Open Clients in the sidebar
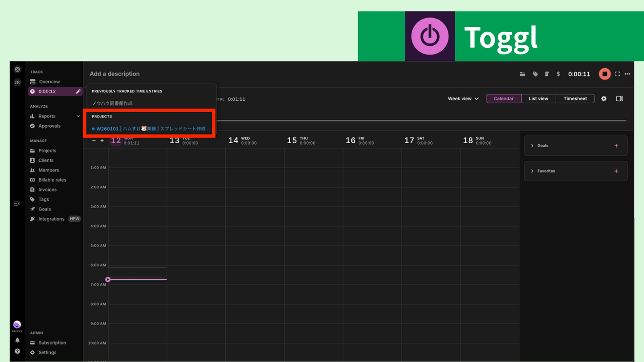 pyautogui.click(x=46, y=160)
